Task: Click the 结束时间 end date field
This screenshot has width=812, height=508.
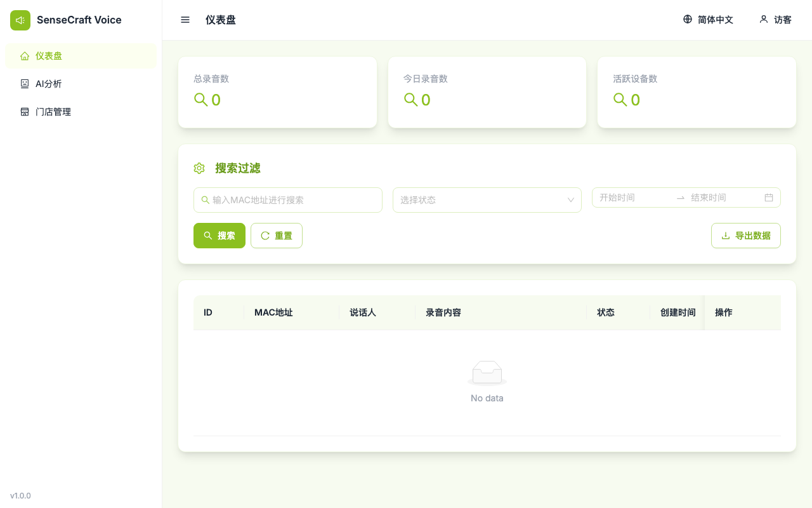Action: [x=725, y=197]
